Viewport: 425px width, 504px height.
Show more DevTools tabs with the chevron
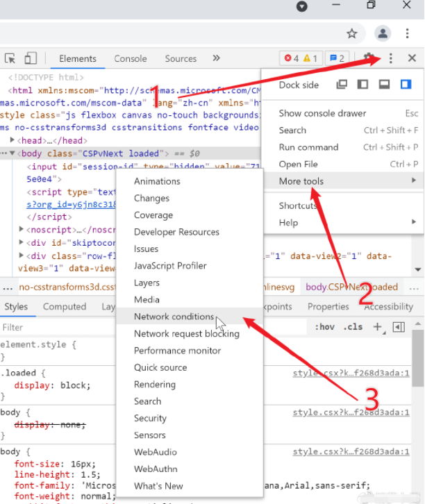pos(216,59)
